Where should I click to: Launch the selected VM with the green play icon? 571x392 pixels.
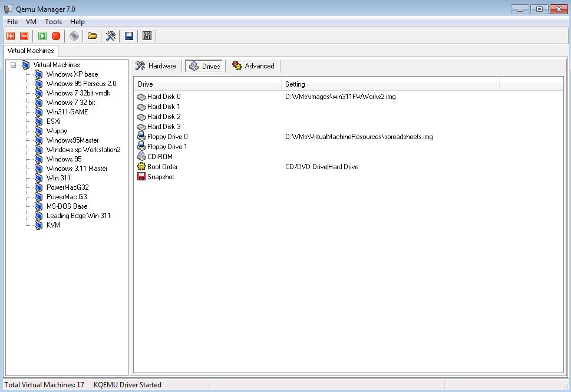(40, 36)
